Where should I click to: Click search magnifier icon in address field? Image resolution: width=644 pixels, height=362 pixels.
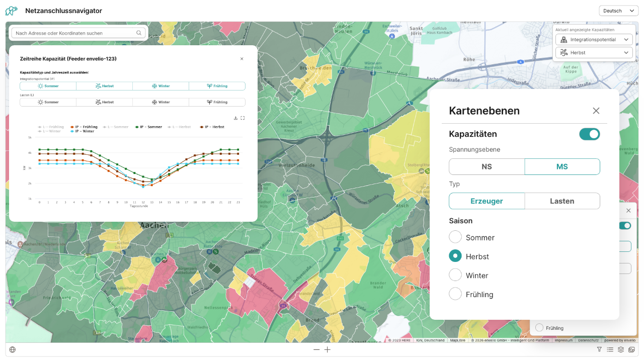click(139, 33)
